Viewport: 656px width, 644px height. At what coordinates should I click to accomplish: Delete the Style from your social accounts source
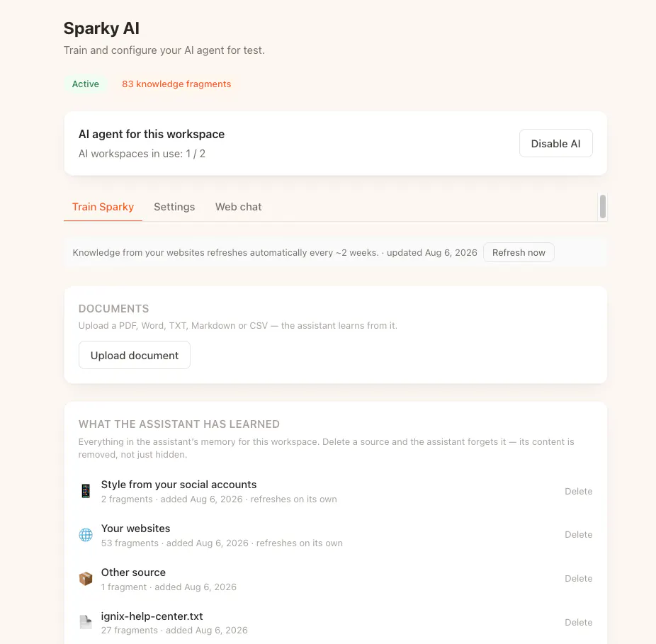click(579, 491)
